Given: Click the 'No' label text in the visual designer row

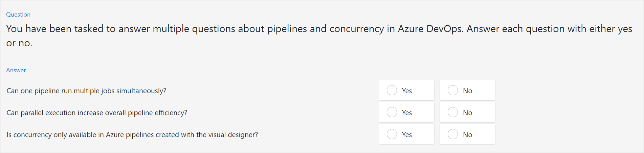Looking at the screenshot, I should point(467,135).
